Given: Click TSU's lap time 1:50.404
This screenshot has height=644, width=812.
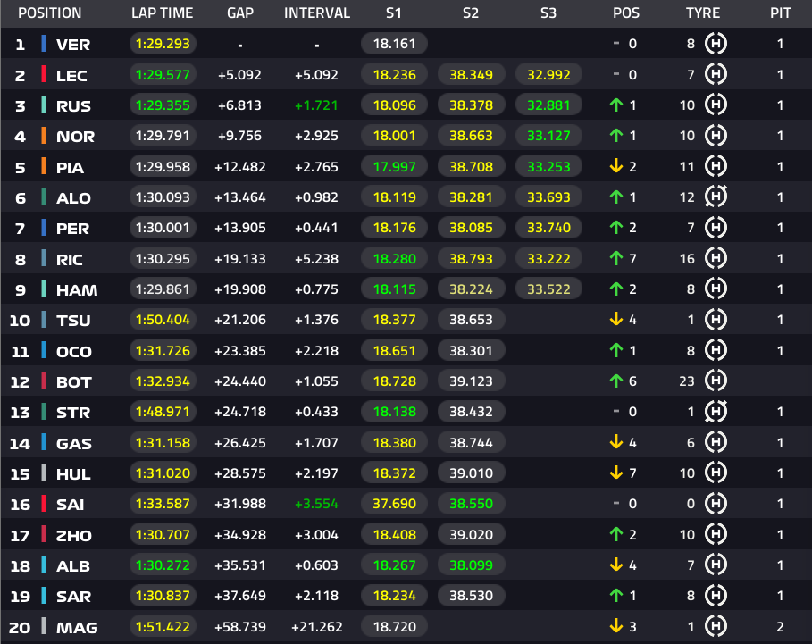Looking at the screenshot, I should coord(163,320).
